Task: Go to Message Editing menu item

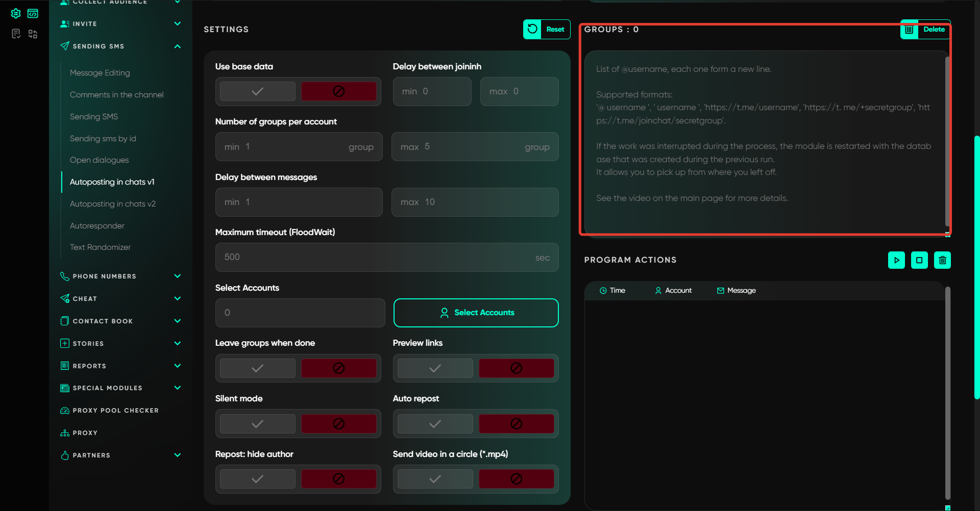Action: (100, 73)
